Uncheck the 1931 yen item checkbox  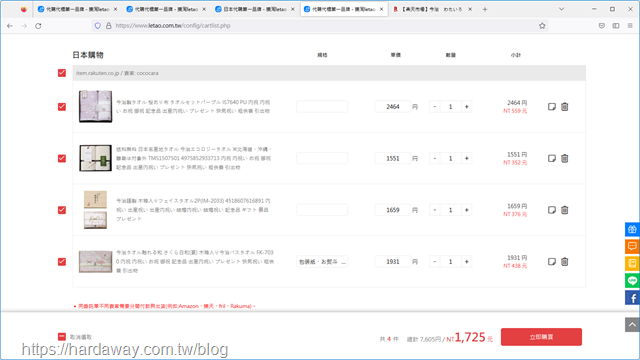click(62, 262)
